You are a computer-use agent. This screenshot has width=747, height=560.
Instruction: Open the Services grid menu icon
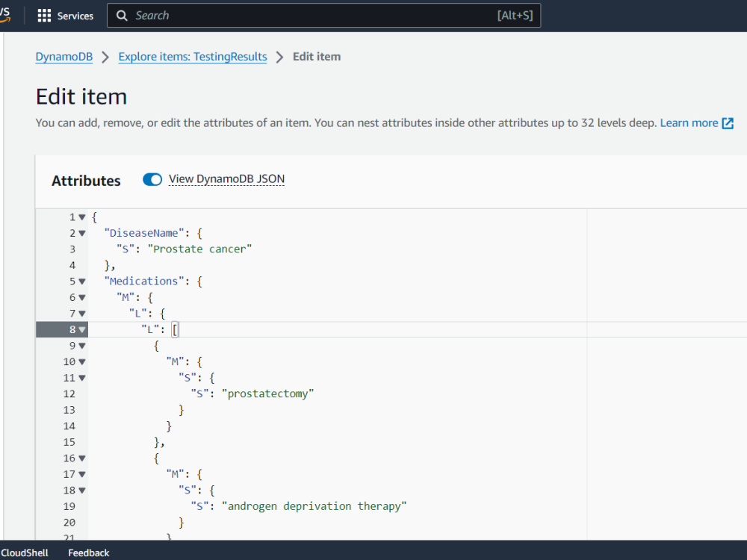[44, 16]
